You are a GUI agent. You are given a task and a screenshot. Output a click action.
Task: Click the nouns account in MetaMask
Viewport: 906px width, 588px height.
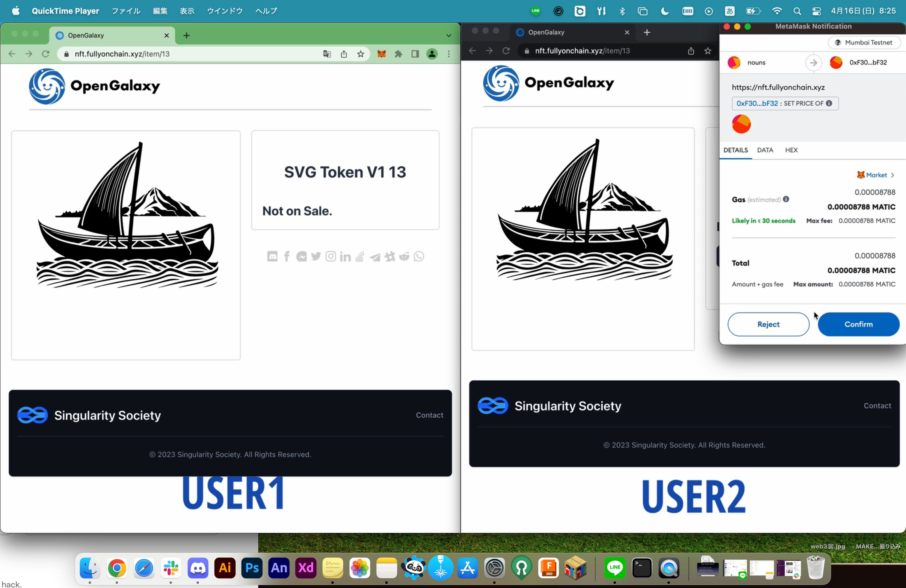click(x=747, y=62)
